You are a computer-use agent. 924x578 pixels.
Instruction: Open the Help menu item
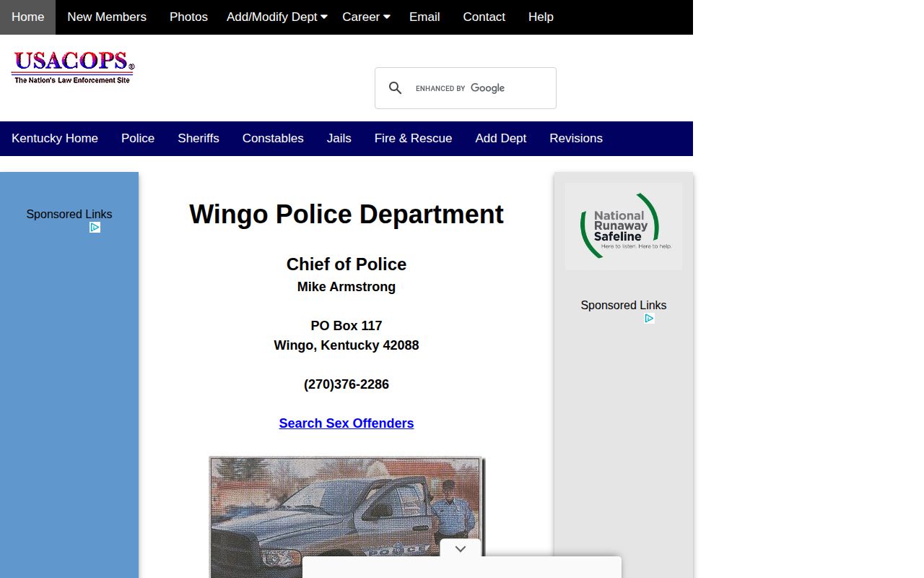click(541, 17)
